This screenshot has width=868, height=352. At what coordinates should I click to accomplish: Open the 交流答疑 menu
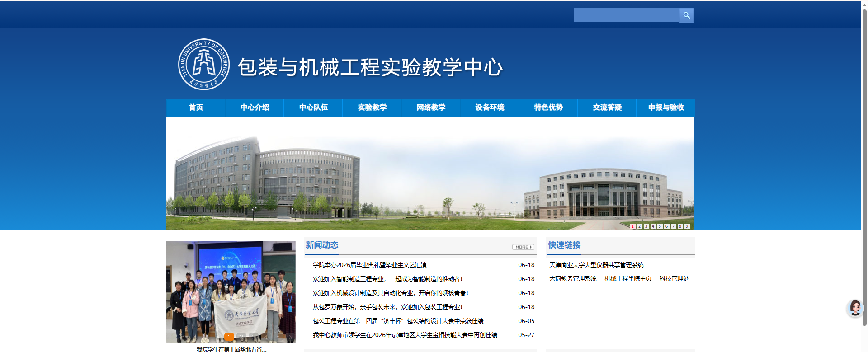click(x=607, y=108)
